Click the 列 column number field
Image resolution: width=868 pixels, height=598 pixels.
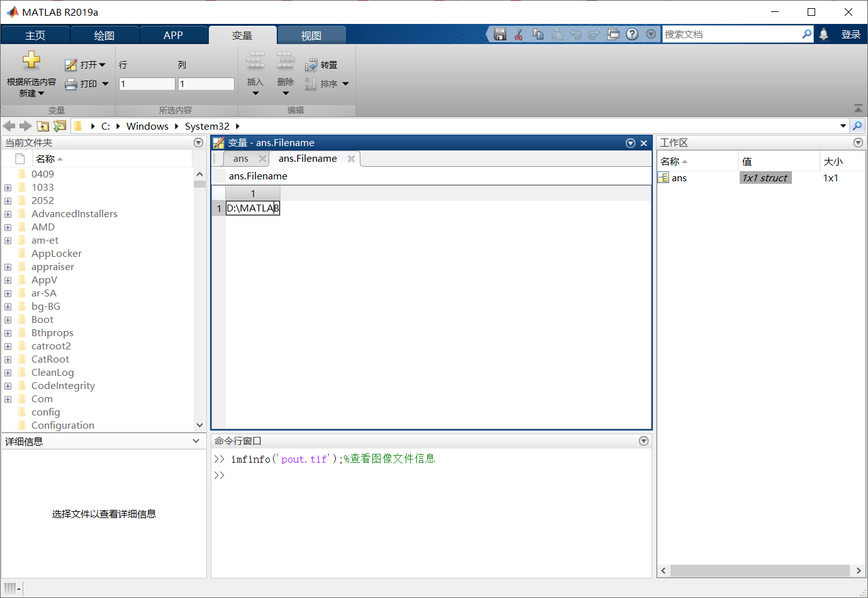tap(206, 84)
